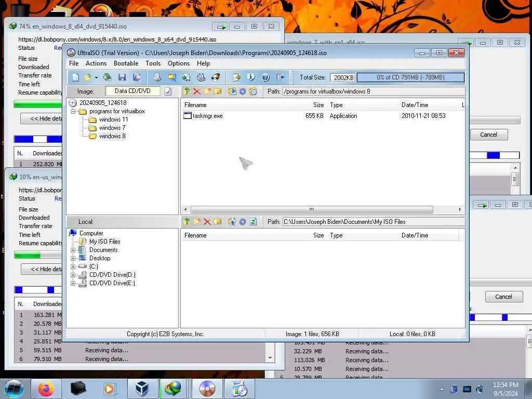Click the Add Files icon in image pane toolbar
The height and width of the screenshot is (399, 532).
(232, 91)
